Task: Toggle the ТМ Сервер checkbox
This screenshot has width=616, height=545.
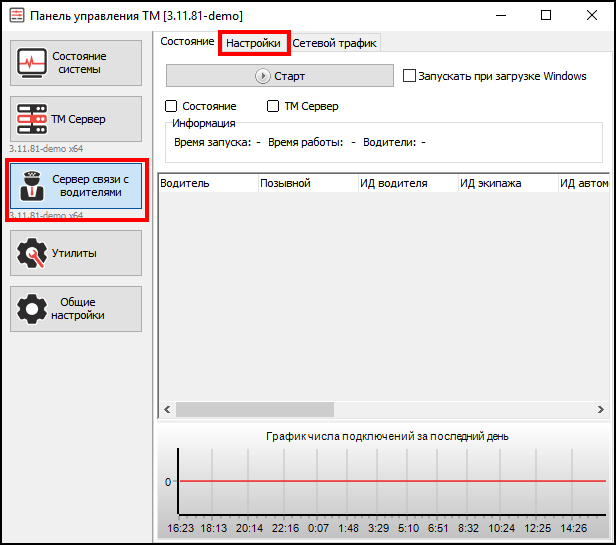Action: (x=273, y=106)
